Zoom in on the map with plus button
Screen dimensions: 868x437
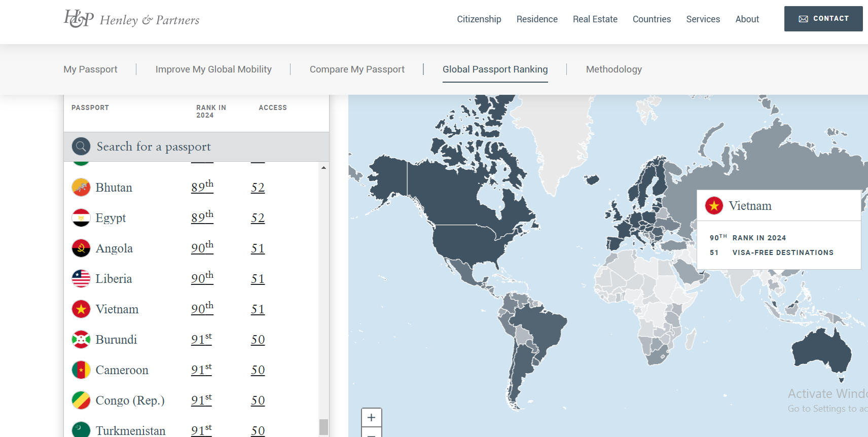tap(371, 417)
